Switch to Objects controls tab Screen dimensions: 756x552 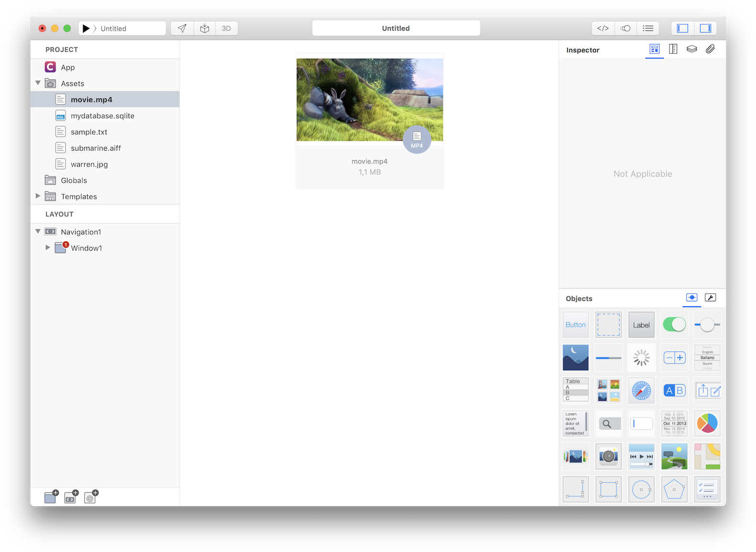(x=692, y=298)
